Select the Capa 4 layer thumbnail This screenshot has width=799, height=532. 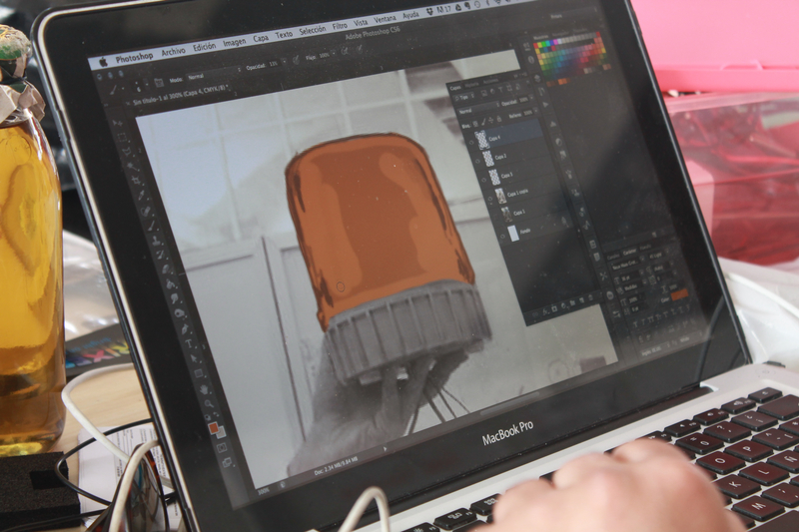[x=482, y=140]
